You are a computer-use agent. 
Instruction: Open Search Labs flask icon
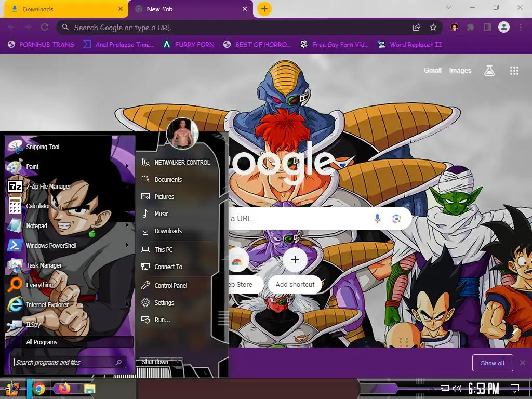tap(489, 71)
